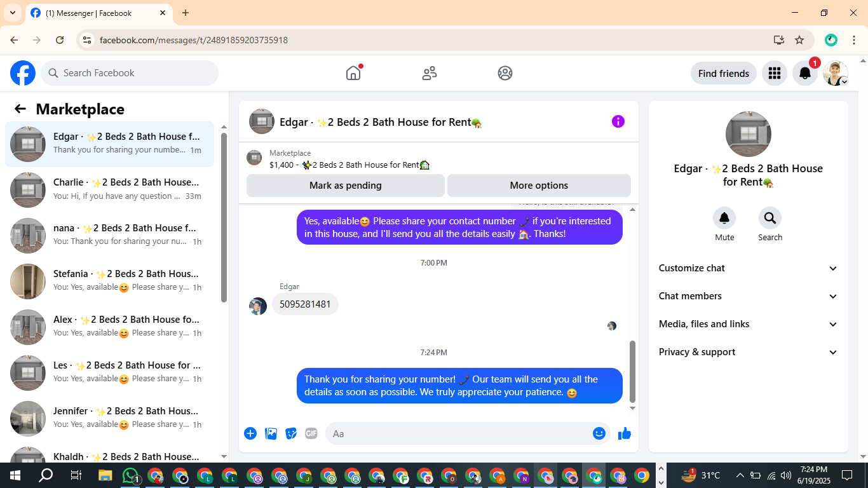Open the tab search dropdown
Screen dimensions: 868x488
point(12,13)
